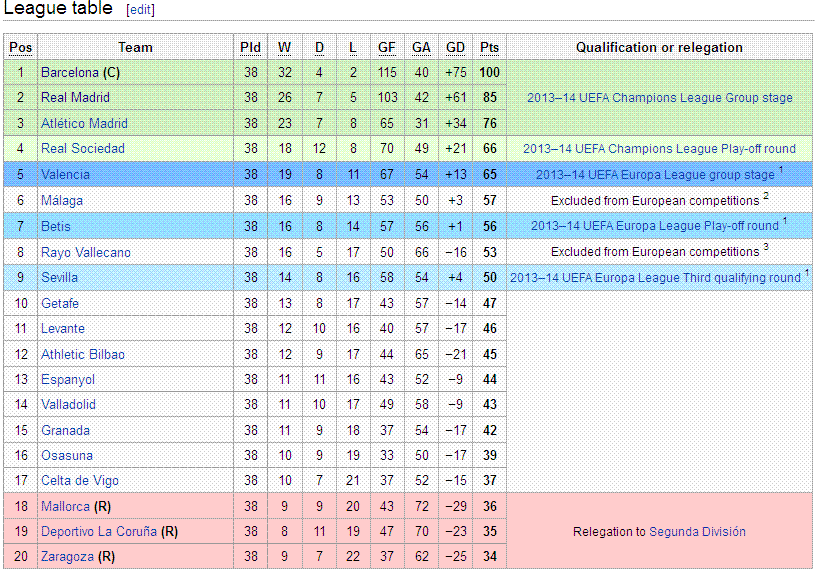
Task: Open the Athletic Bilbao link
Action: [x=83, y=354]
